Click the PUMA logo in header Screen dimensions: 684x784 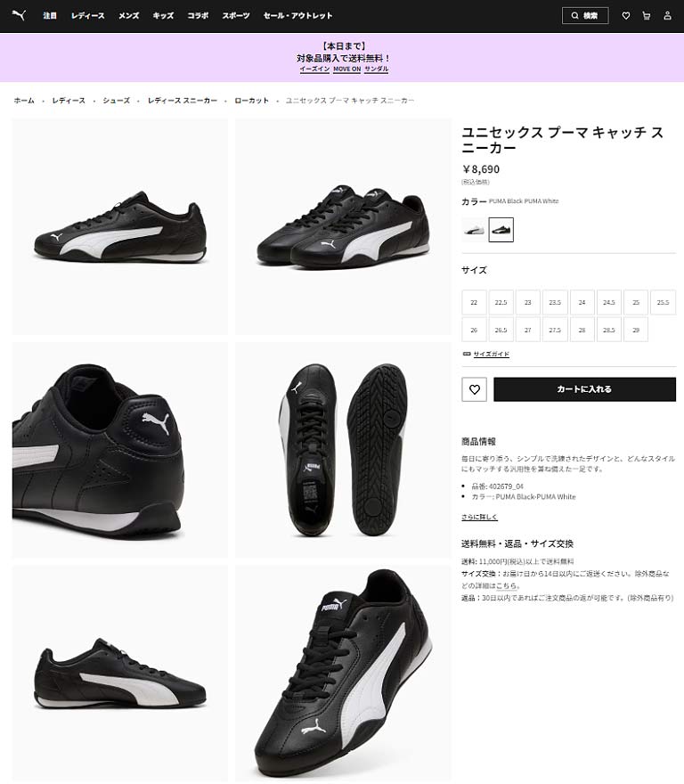tap(19, 15)
